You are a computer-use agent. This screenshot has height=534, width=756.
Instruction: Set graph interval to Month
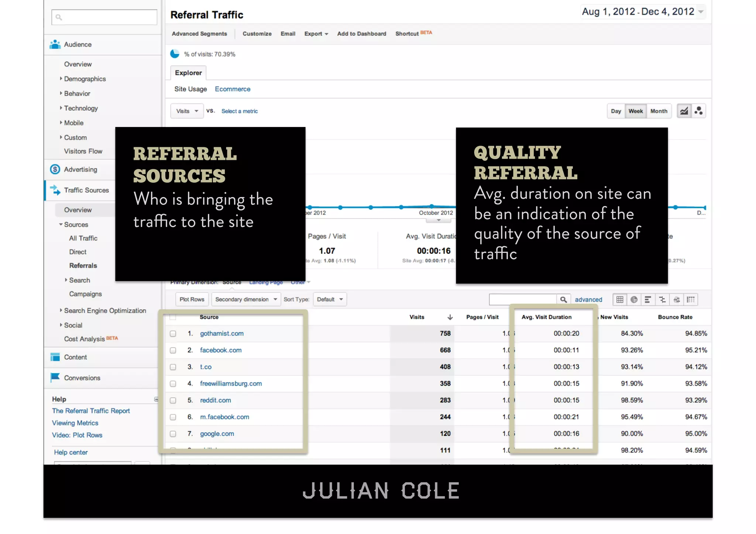point(659,111)
